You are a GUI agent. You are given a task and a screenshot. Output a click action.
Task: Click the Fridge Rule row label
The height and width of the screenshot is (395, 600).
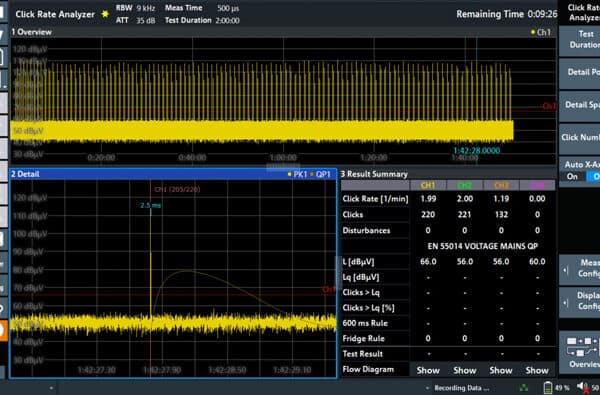[363, 338]
